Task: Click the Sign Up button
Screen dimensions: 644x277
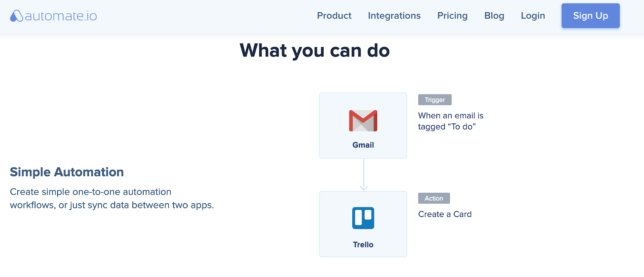Action: [x=590, y=16]
